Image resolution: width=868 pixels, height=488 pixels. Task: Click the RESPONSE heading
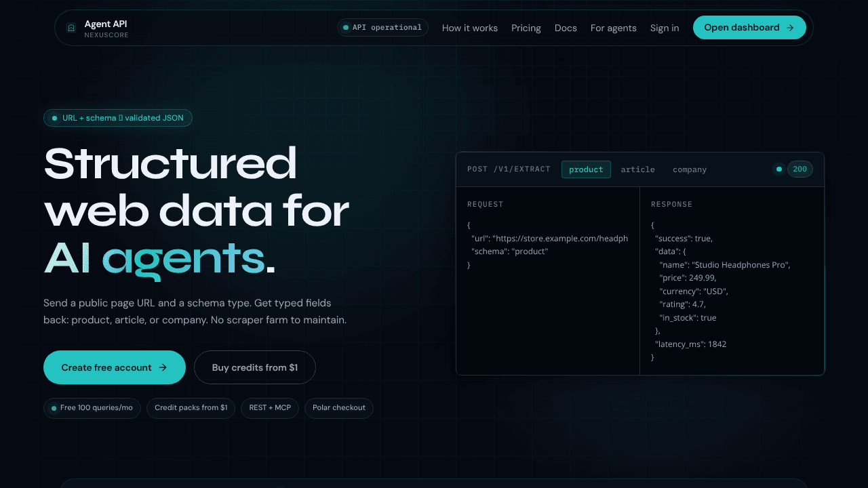(671, 204)
